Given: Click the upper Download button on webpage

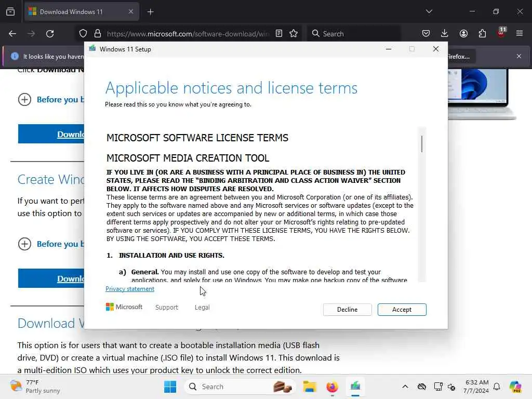Looking at the screenshot, I should (x=51, y=134).
